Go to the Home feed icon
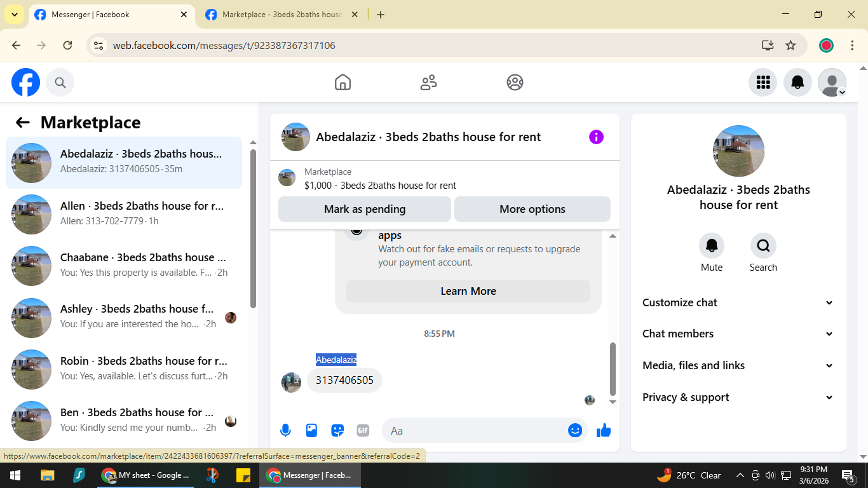 coord(342,83)
